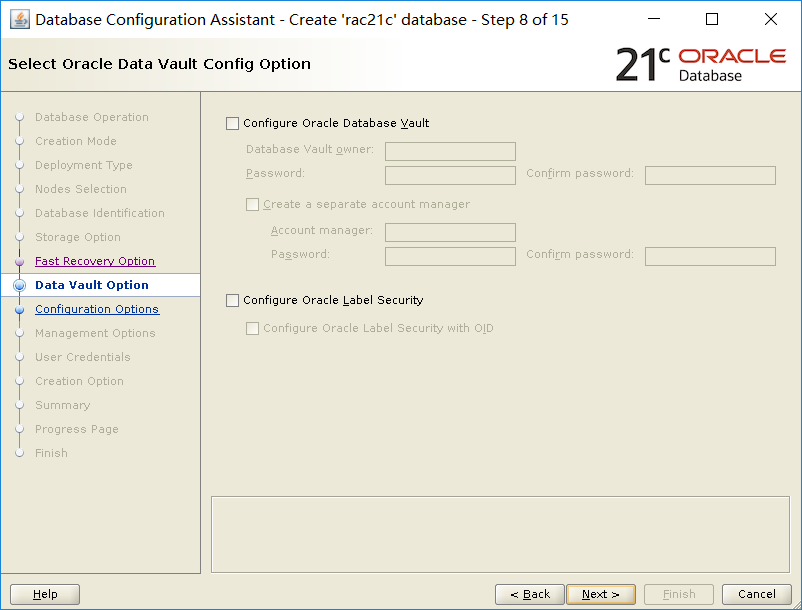Click the Vault owner Password field
802x610 pixels.
tap(450, 175)
